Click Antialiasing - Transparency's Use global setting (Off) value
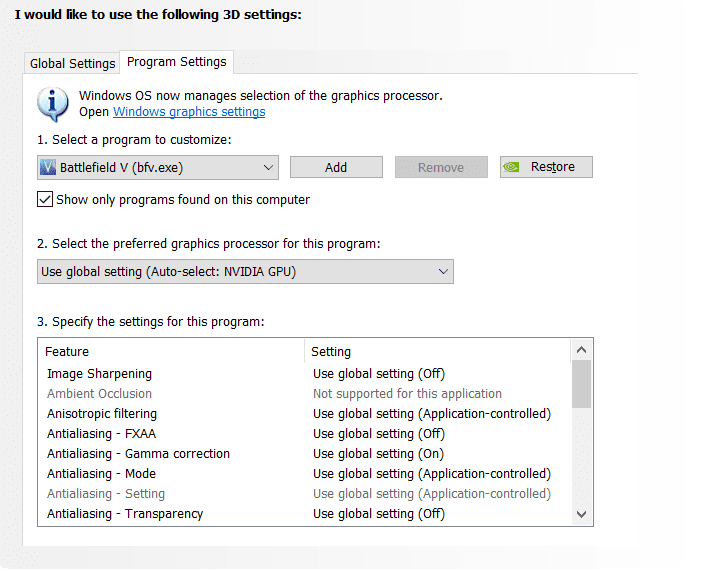The image size is (702, 571). click(x=379, y=514)
